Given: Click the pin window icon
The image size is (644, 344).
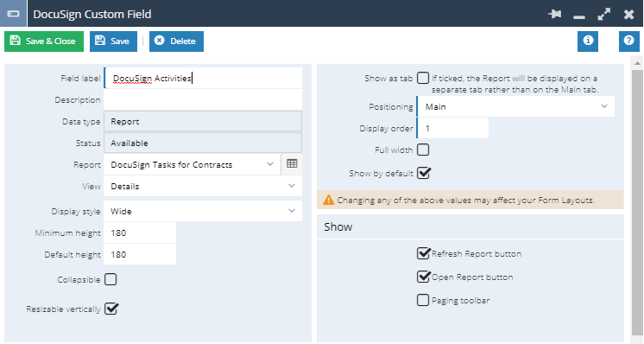Looking at the screenshot, I should (x=554, y=15).
